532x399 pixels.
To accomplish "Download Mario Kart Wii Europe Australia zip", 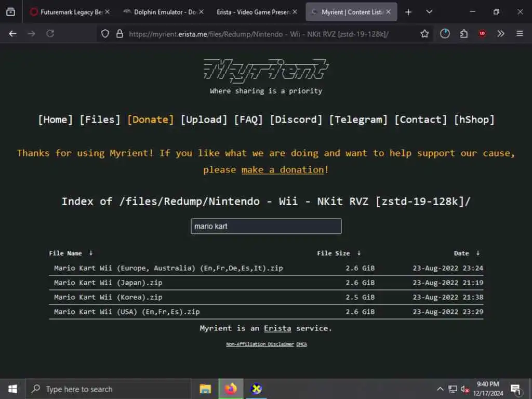I will click(168, 268).
